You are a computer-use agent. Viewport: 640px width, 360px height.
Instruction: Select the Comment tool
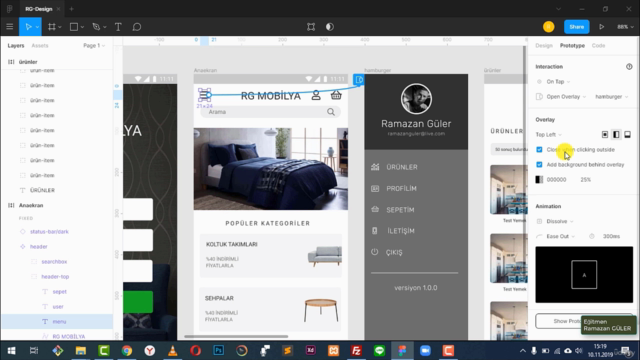pos(137,27)
